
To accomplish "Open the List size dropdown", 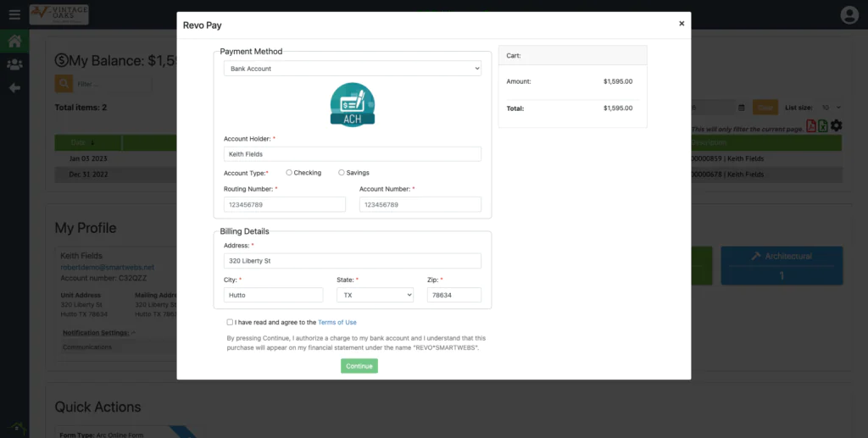I will point(831,108).
